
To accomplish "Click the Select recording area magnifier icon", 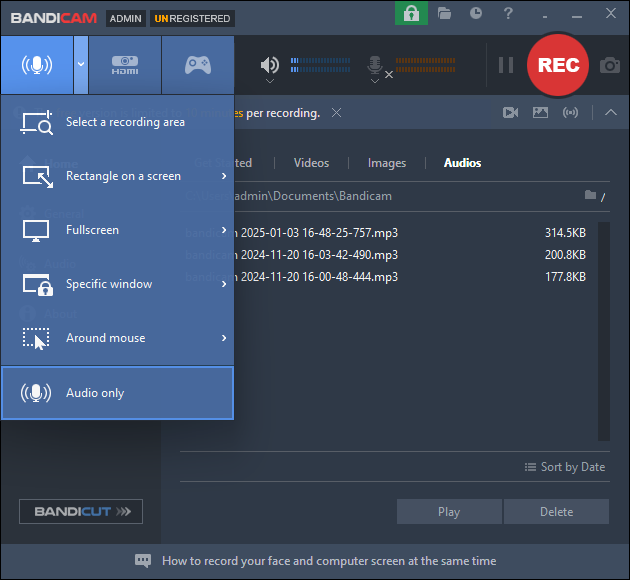I will [x=37, y=122].
